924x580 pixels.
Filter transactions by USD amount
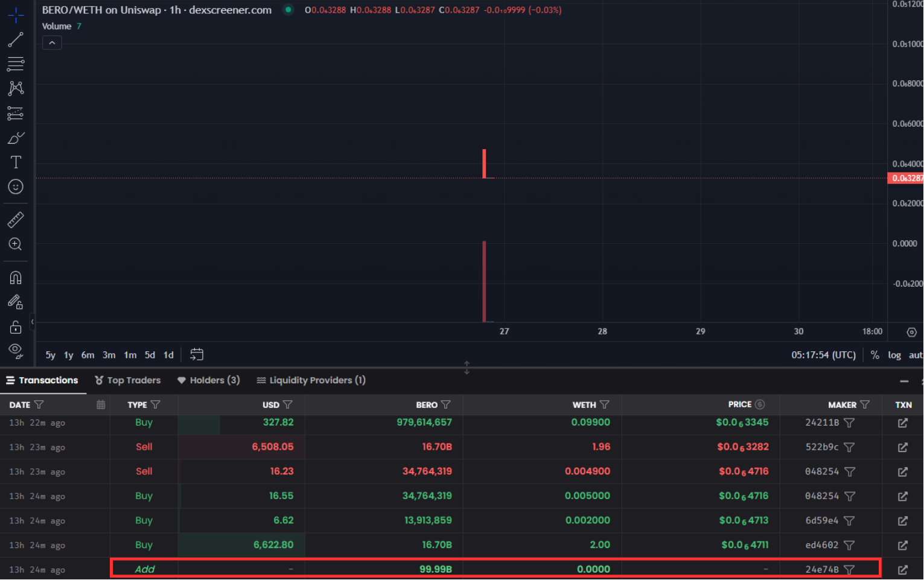(x=288, y=404)
